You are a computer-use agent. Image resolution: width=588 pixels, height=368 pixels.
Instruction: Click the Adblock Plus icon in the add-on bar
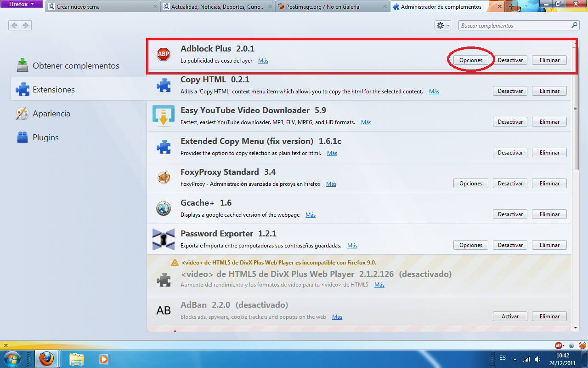[x=559, y=345]
